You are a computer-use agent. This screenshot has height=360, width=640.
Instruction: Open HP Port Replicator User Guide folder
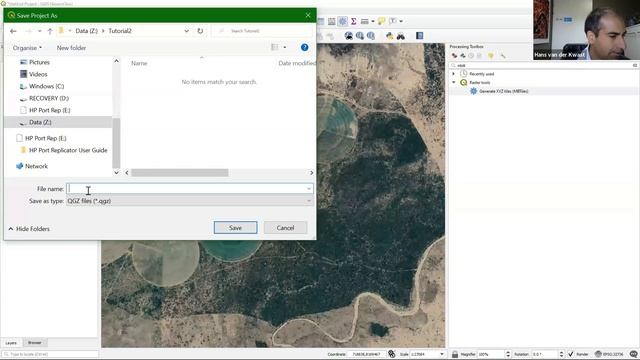click(x=68, y=150)
